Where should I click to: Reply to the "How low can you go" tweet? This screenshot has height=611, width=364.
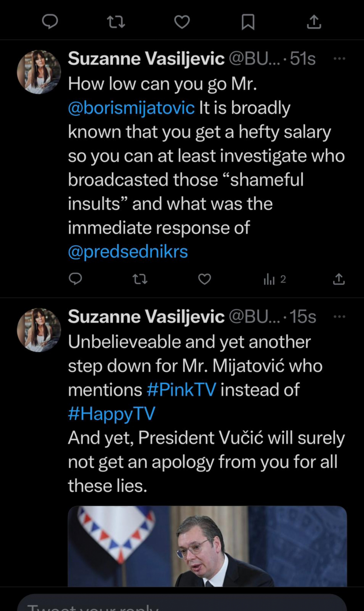click(x=75, y=279)
